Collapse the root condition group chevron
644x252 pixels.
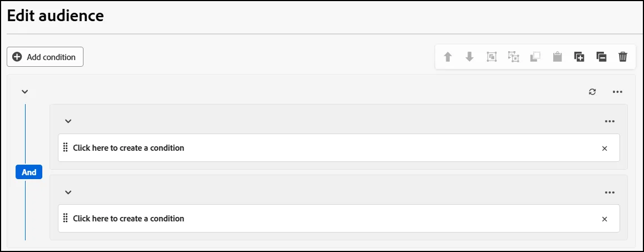(x=24, y=92)
